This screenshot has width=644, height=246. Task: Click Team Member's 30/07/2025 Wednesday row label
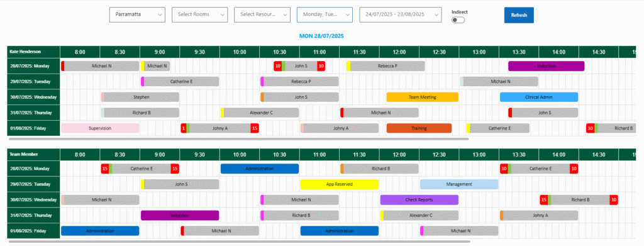(34, 200)
